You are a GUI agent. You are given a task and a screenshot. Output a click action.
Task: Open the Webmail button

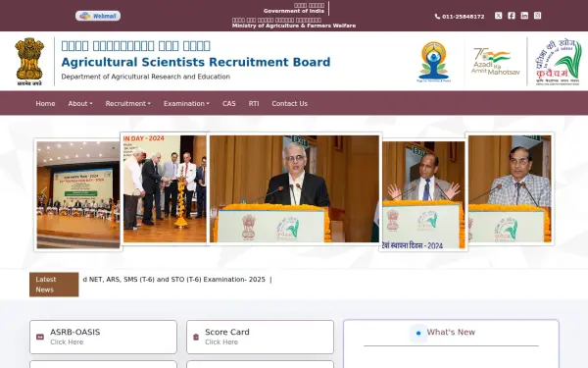pos(98,16)
